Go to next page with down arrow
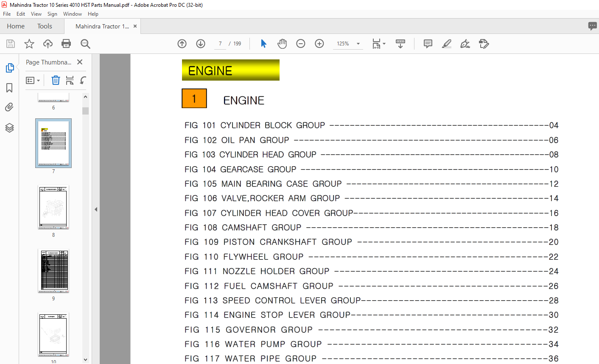 coord(201,44)
